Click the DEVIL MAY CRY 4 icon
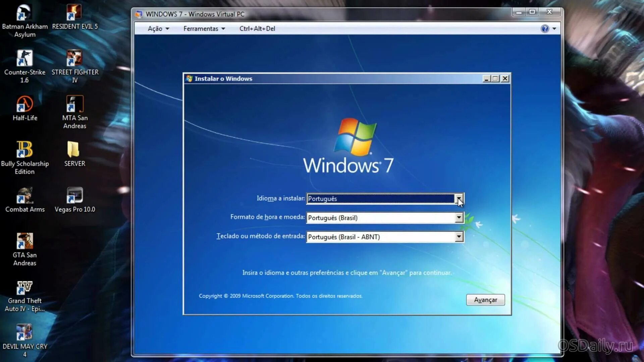Screen dimensions: 644x362 [x=24, y=333]
